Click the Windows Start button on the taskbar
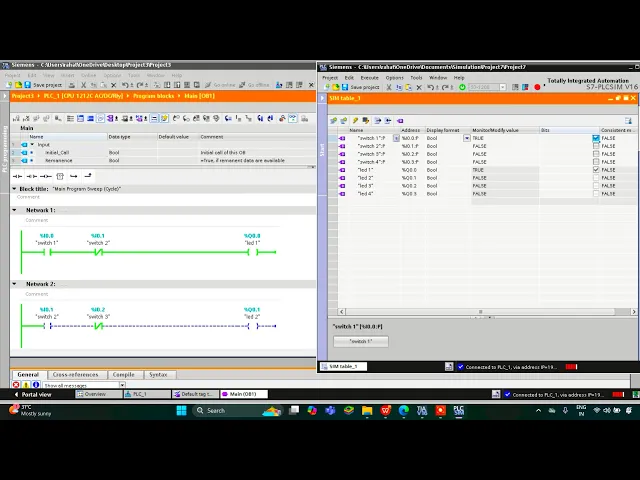This screenshot has height=480, width=640. tap(182, 411)
